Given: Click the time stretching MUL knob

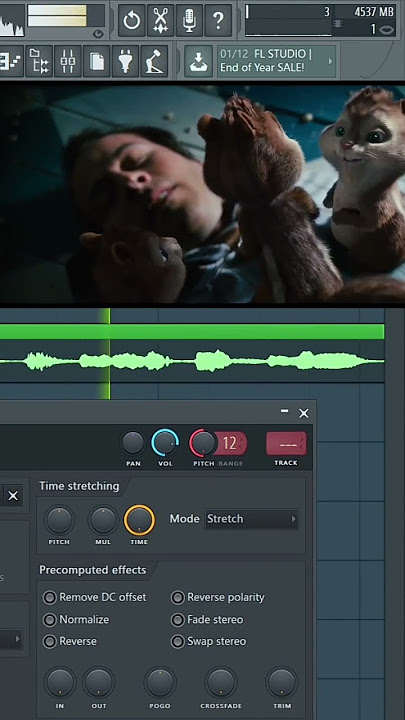Looking at the screenshot, I should (x=103, y=520).
